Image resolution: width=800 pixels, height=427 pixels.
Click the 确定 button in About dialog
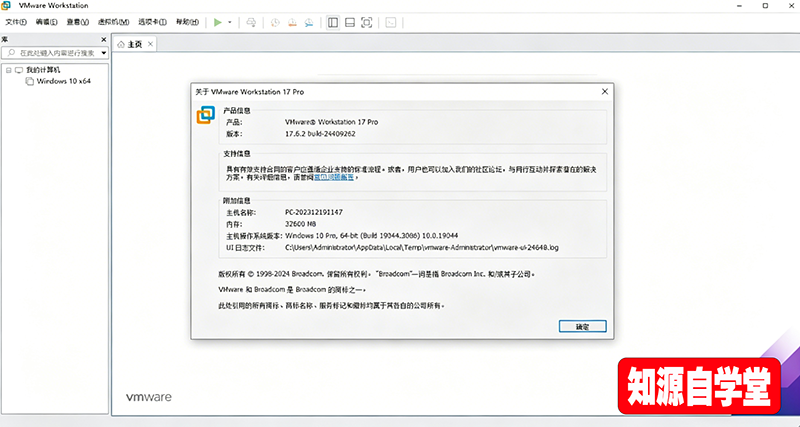(582, 326)
